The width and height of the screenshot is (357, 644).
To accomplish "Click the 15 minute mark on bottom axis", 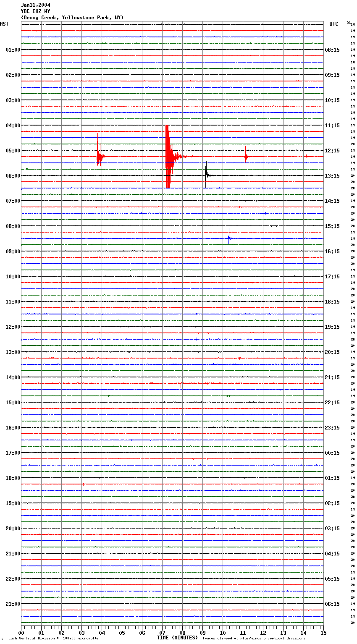I will tap(323, 633).
